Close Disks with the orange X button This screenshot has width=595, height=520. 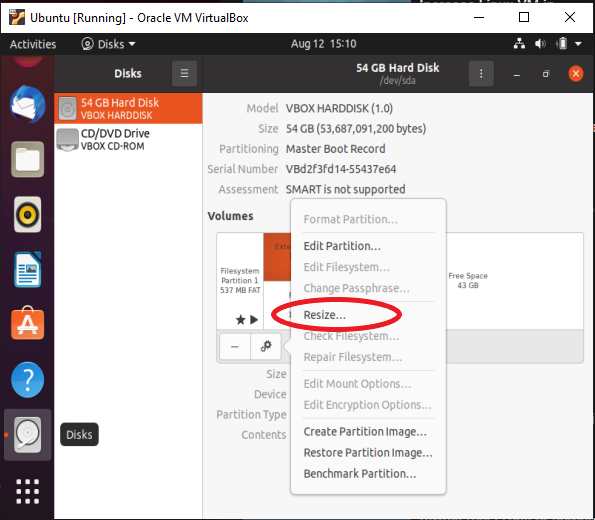coord(576,73)
